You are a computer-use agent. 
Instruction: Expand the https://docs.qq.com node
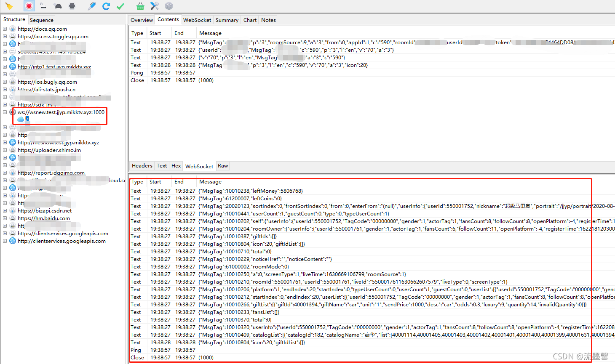[5, 29]
